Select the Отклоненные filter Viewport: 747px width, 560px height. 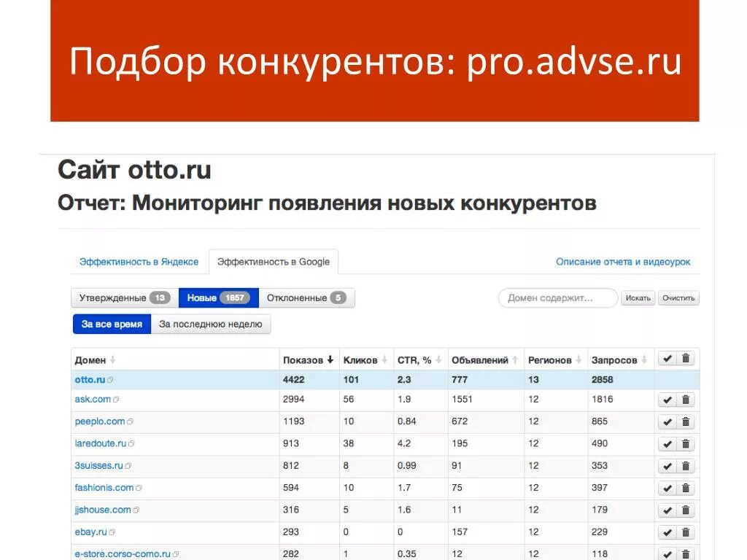pos(306,298)
